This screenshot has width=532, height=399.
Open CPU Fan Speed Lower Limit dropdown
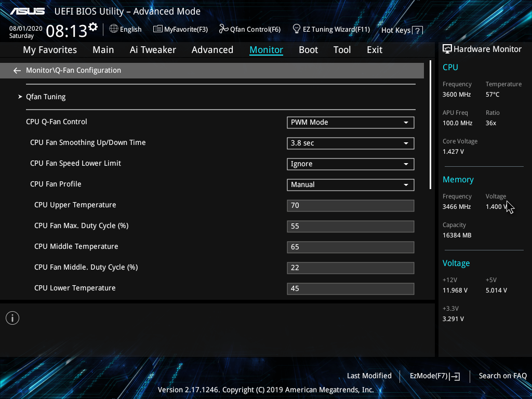(x=351, y=164)
